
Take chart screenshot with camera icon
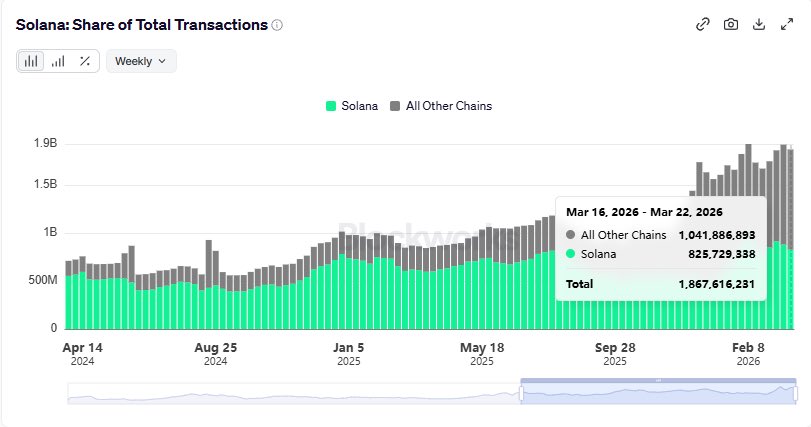tap(731, 25)
